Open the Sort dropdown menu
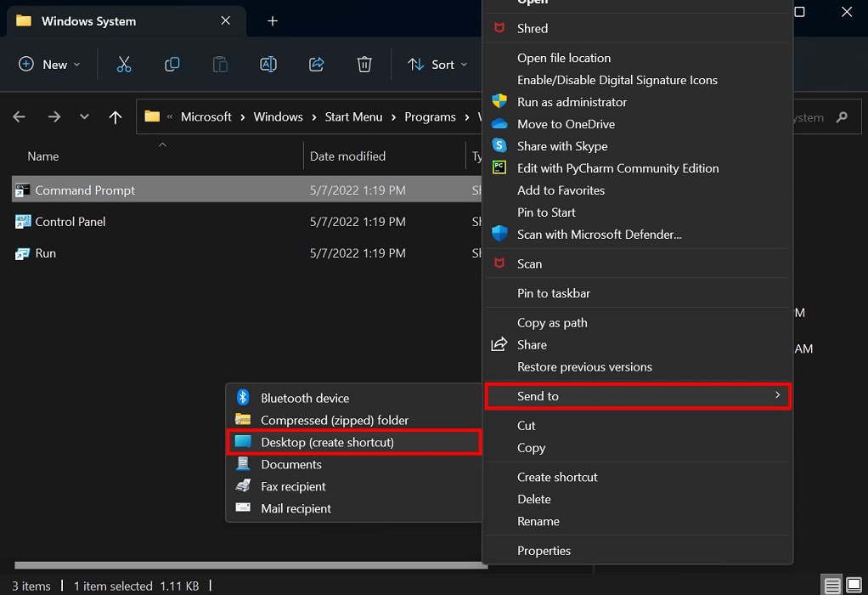 [x=437, y=65]
